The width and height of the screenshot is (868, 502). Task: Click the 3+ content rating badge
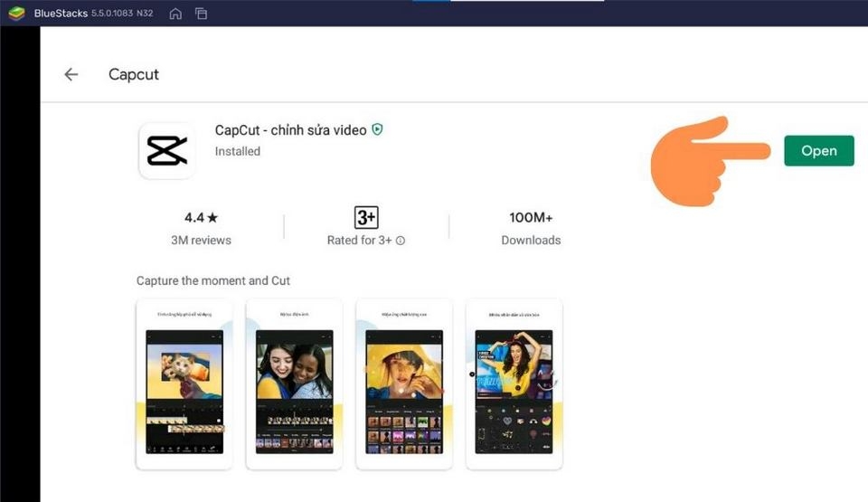point(366,217)
